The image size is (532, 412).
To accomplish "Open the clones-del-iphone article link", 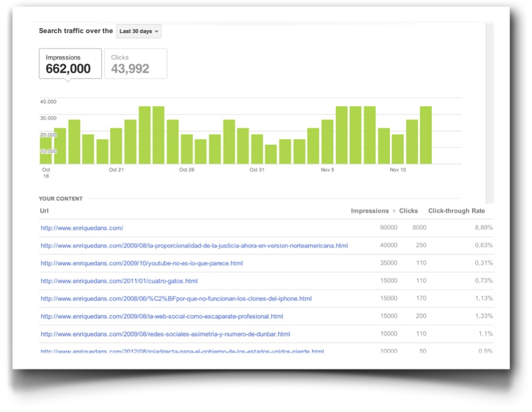I will pyautogui.click(x=176, y=299).
